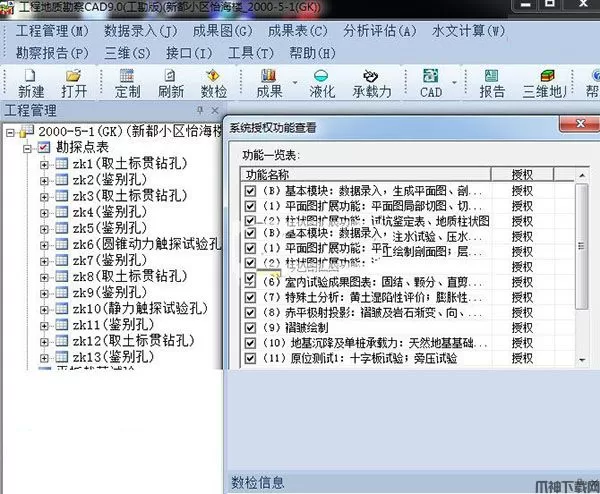Click the 成果 results icon
The height and width of the screenshot is (494, 600).
tap(268, 75)
